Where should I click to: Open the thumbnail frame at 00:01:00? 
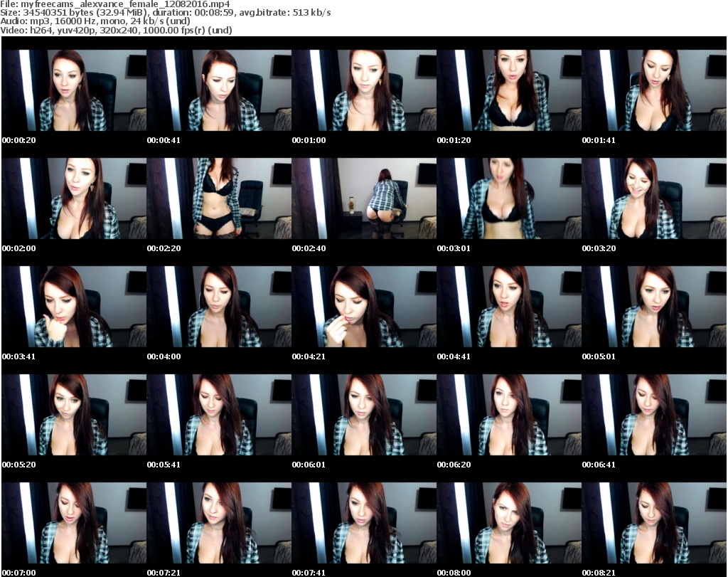pyautogui.click(x=364, y=90)
